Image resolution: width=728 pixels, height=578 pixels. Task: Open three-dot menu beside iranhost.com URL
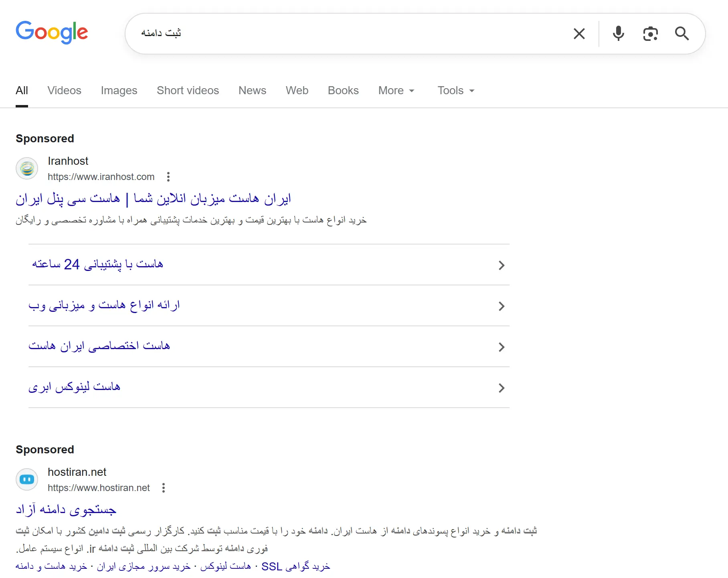pos(168,177)
